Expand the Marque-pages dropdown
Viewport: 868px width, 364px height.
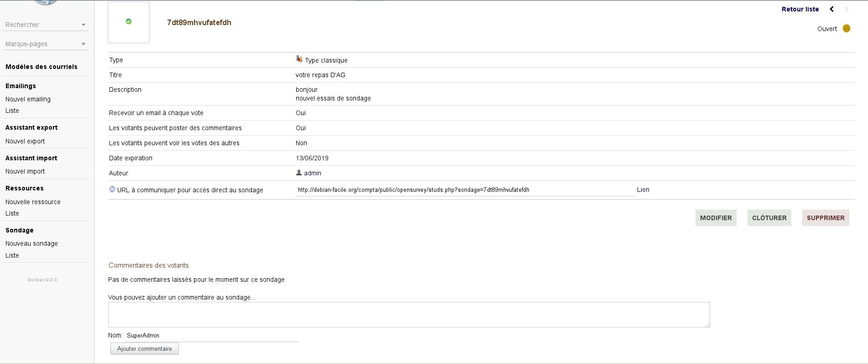(x=45, y=44)
